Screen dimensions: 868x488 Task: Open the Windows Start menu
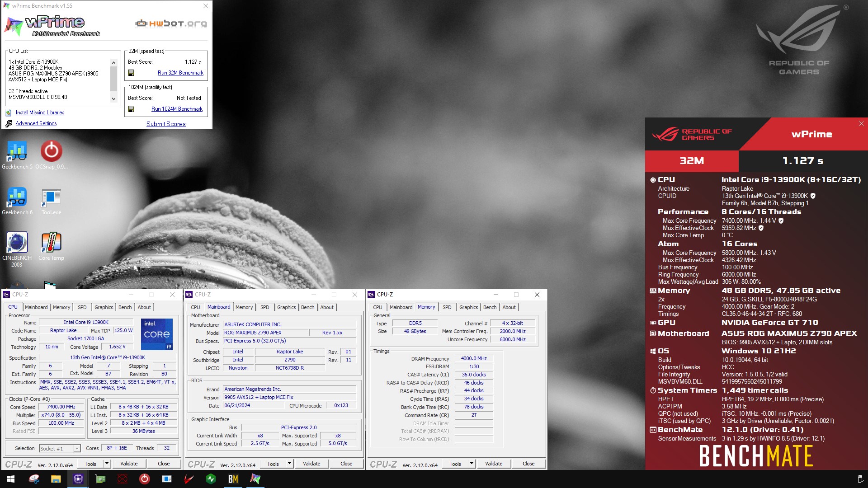11,479
